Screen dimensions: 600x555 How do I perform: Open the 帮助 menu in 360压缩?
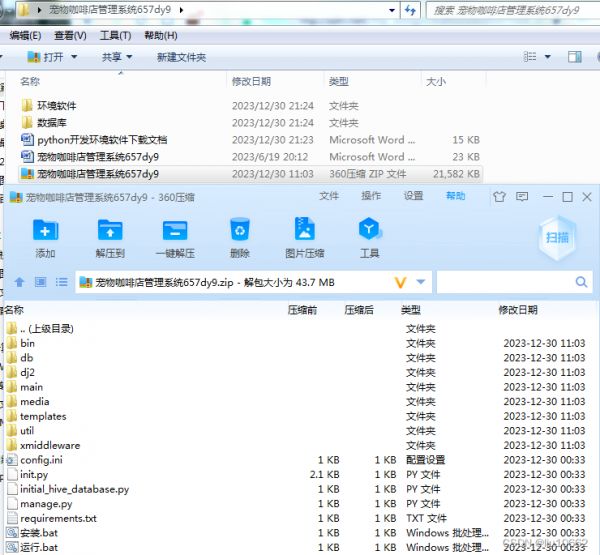tap(455, 196)
